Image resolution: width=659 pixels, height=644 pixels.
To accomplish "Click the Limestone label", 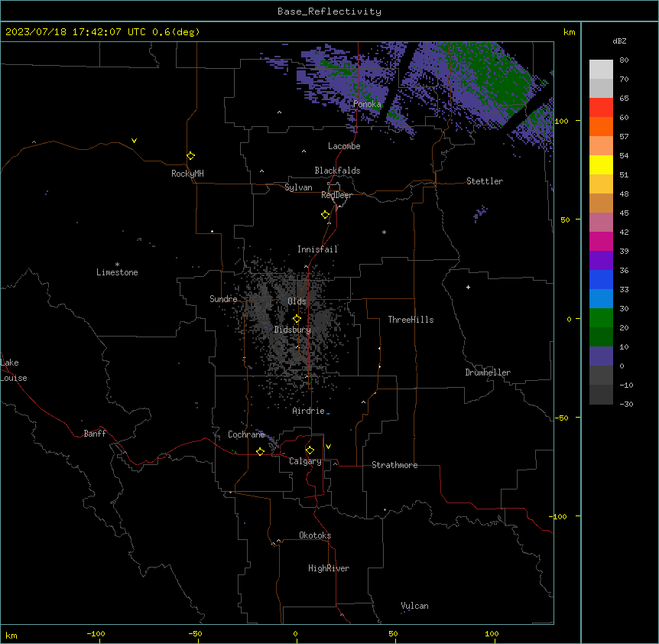I will point(117,272).
